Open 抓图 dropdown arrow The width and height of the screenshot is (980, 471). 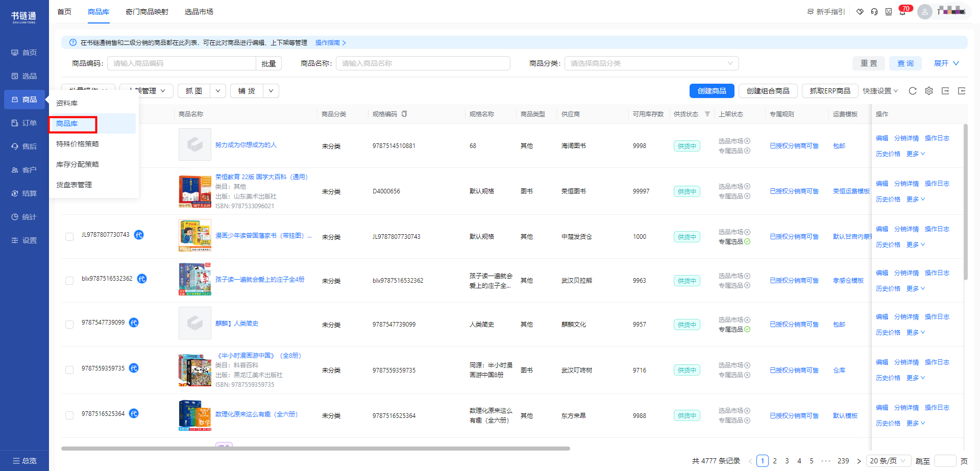(x=218, y=91)
